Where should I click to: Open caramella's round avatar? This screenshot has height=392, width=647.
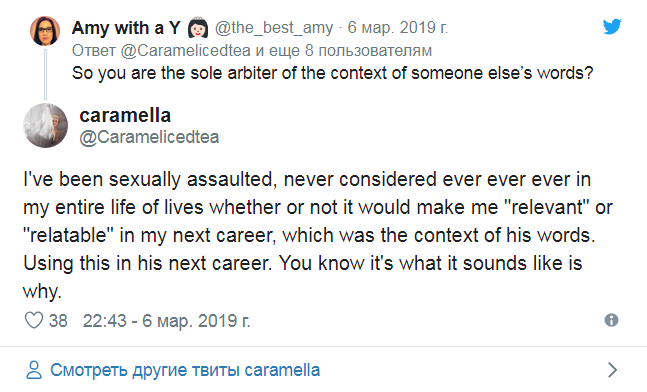45,125
